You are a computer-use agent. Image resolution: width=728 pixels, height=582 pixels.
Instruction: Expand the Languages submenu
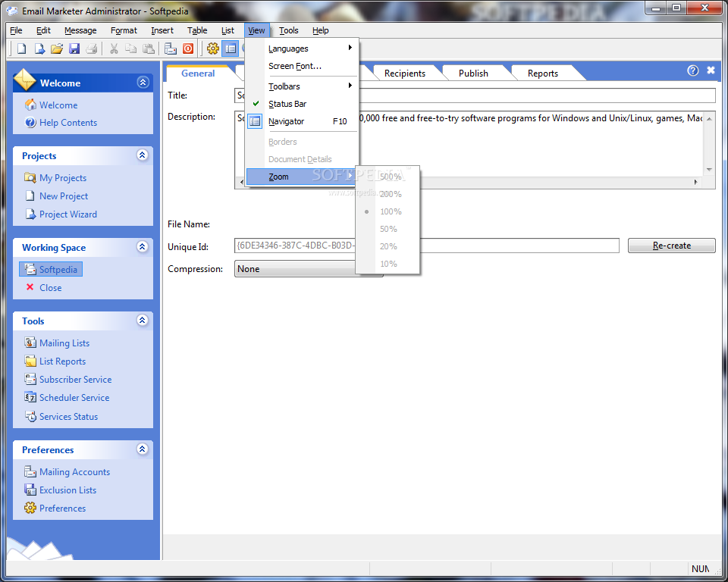pos(303,48)
